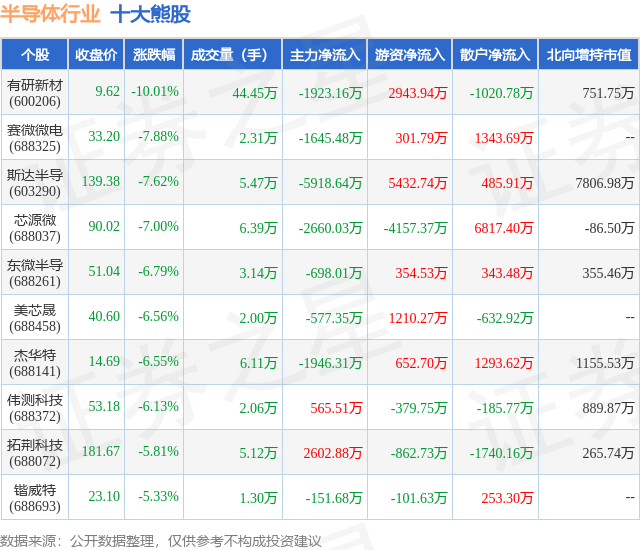Click the closing price 90.02
640x550 pixels.
click(x=104, y=226)
